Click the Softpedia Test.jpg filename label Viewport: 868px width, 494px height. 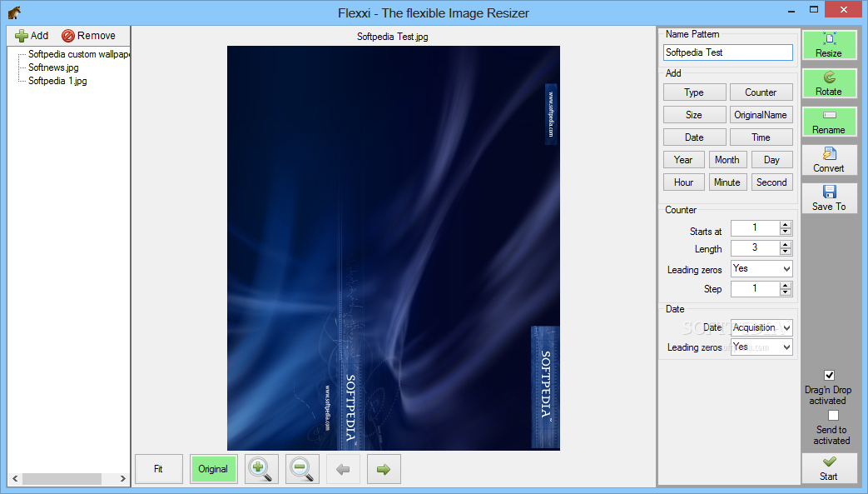[x=393, y=37]
